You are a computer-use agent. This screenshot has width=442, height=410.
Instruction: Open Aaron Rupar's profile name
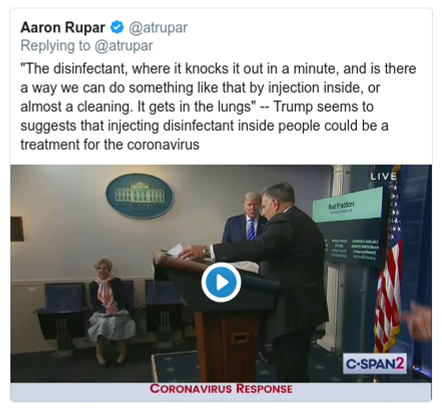[x=63, y=27]
